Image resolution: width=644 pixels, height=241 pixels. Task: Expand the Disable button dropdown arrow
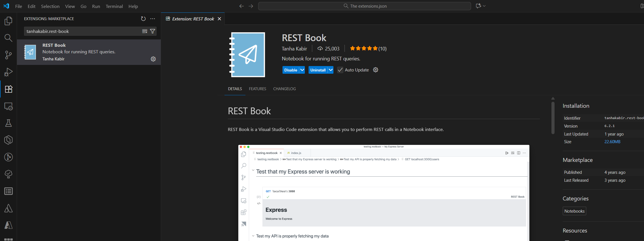pyautogui.click(x=302, y=70)
